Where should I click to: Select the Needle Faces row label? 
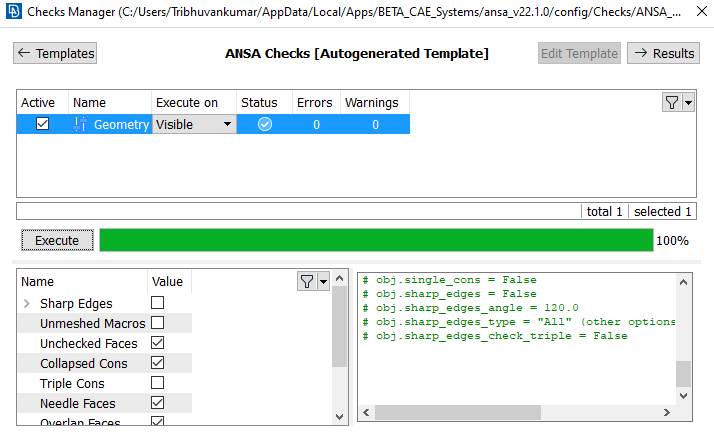[77, 404]
